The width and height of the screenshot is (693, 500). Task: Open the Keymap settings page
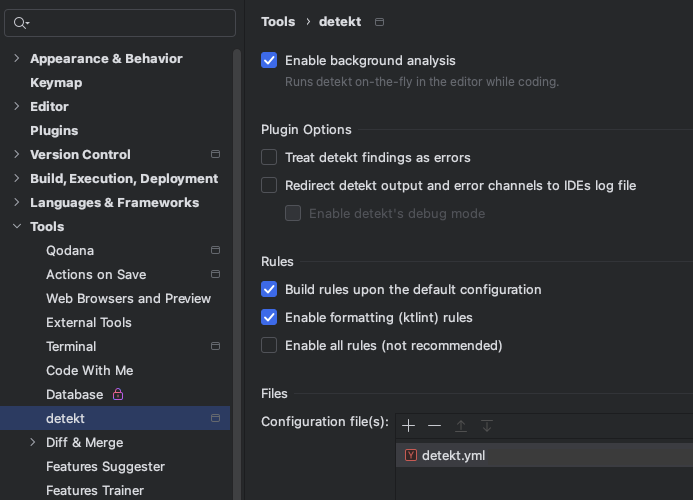point(56,83)
